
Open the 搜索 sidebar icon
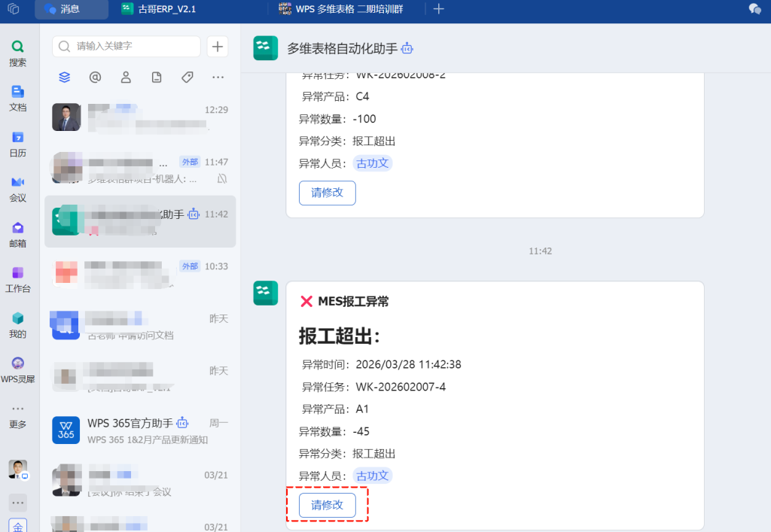pyautogui.click(x=18, y=53)
